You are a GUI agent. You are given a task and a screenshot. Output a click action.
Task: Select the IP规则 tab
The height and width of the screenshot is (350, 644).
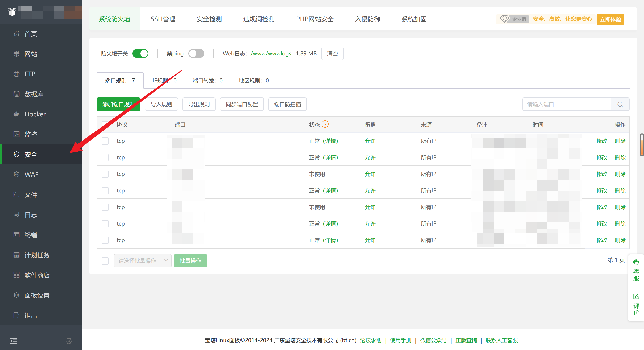point(164,80)
